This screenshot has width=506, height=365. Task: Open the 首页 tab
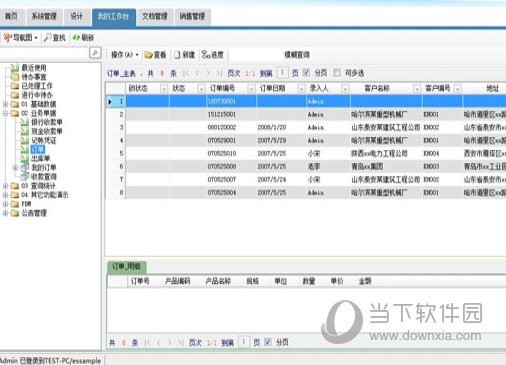(11, 16)
